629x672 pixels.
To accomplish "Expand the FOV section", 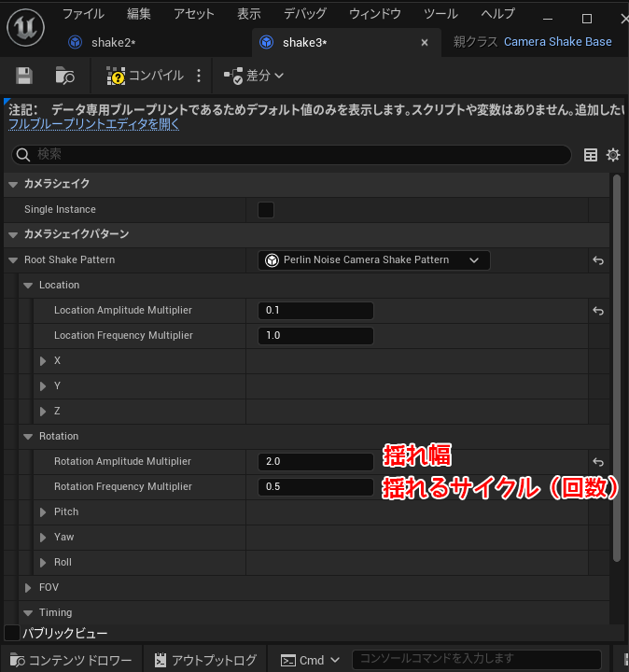I will [28, 588].
